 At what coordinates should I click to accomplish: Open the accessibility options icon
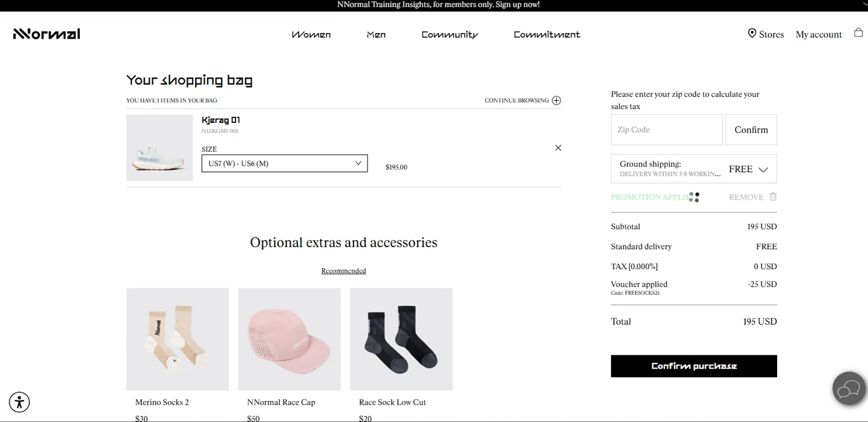coord(19,402)
